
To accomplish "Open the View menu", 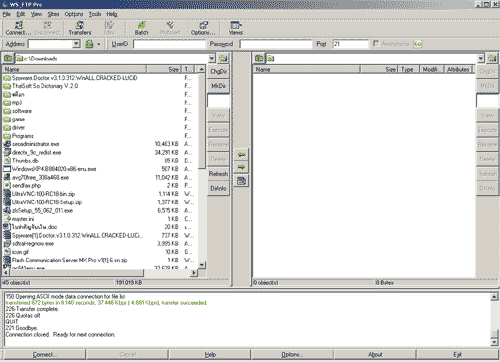I will 36,14.
